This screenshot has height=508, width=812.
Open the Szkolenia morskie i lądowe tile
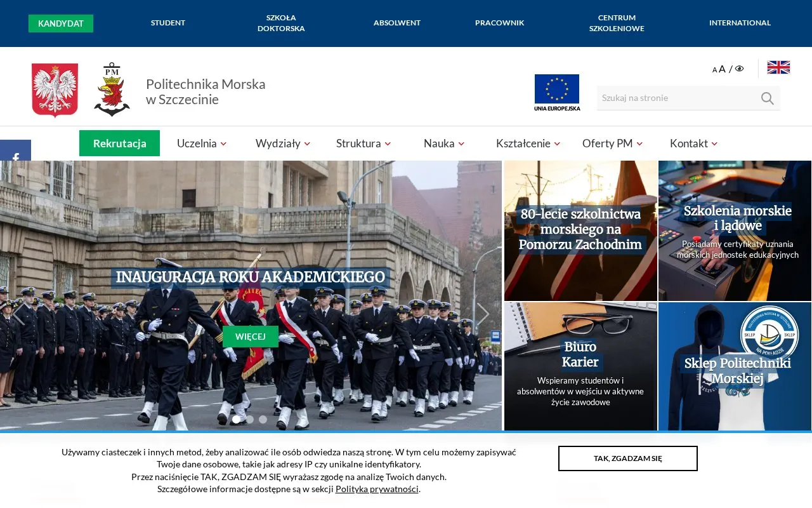point(735,231)
